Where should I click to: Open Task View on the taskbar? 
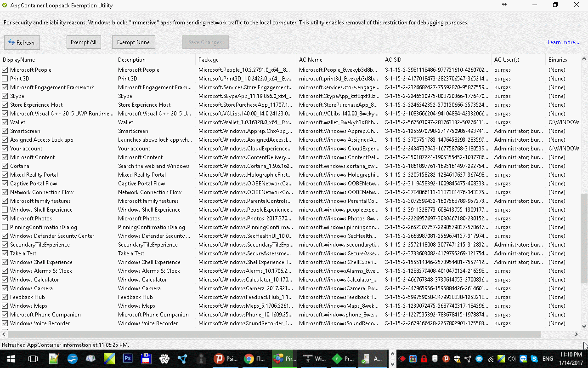(33, 359)
